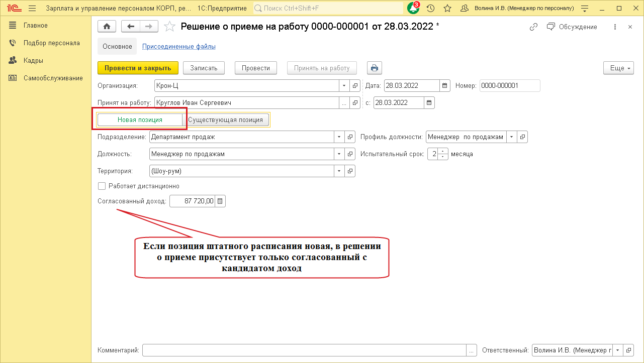644x363 pixels.
Task: Click into the Комментарий input field
Action: pos(304,350)
